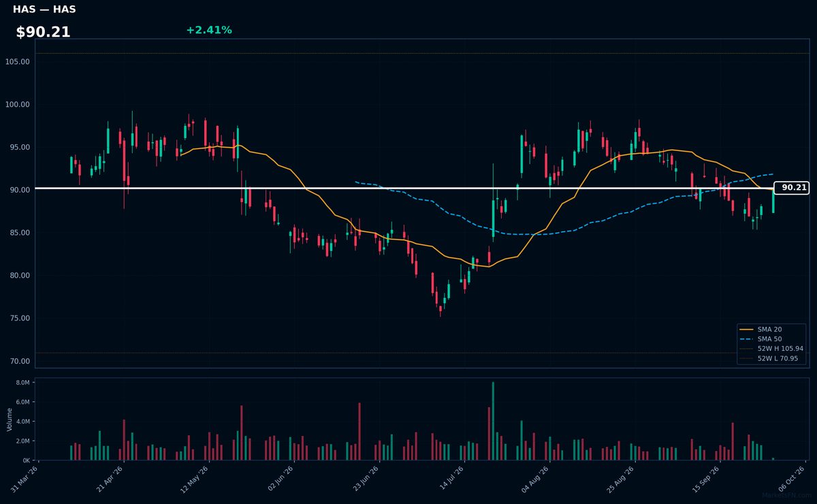Select the 52W L 70.95 legend entry
This screenshot has height=504, width=817.
click(x=770, y=358)
